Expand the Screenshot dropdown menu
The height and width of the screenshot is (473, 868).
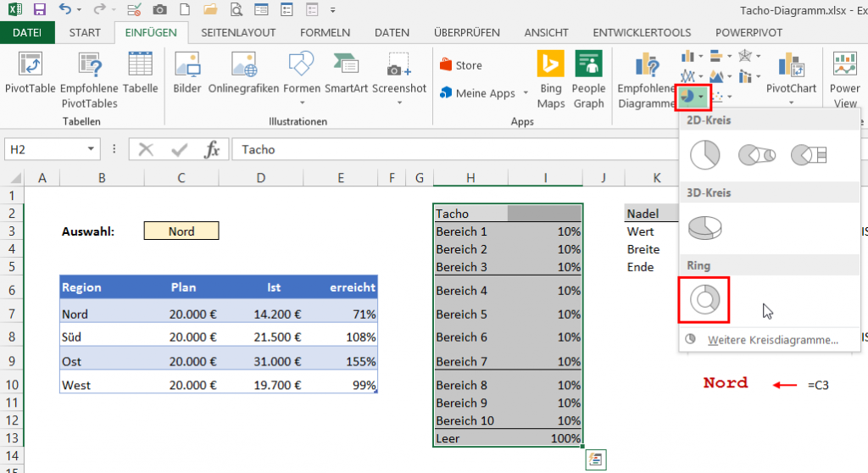(399, 103)
